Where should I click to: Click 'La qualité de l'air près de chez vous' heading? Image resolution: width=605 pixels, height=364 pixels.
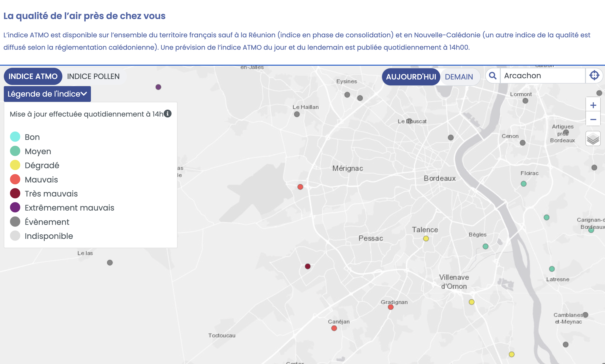click(84, 16)
